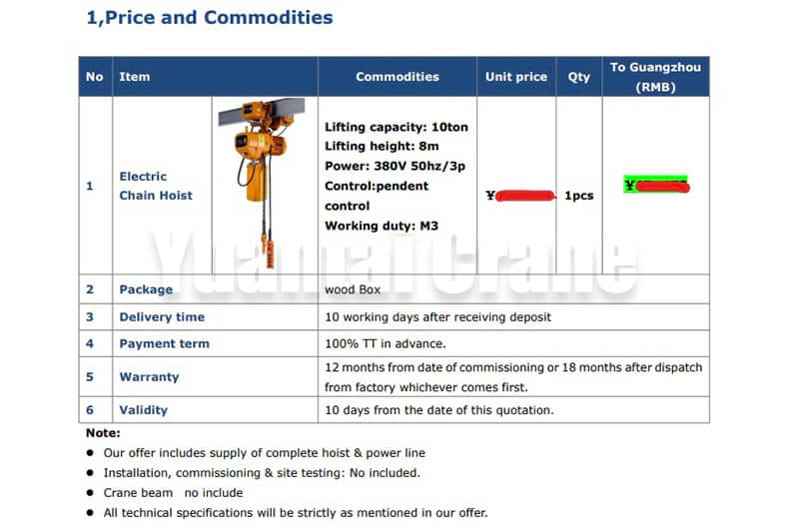
Task: Click the green highlighted Guangzhou price
Action: [x=656, y=186]
